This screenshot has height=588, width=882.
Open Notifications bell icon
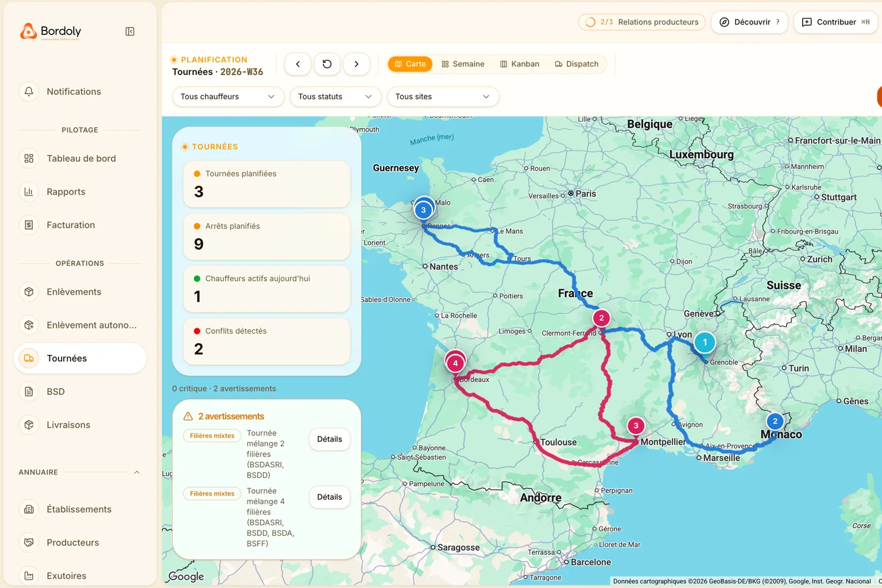(29, 91)
